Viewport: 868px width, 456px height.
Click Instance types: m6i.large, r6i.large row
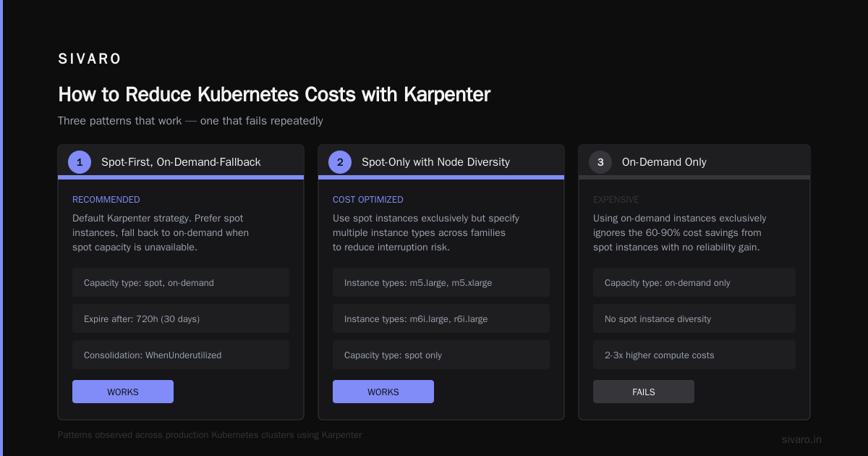click(x=441, y=318)
